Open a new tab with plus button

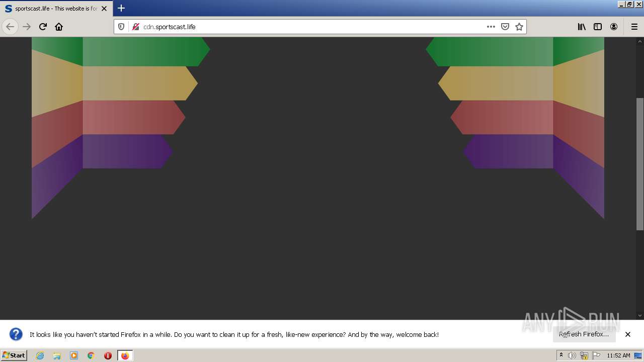(121, 8)
